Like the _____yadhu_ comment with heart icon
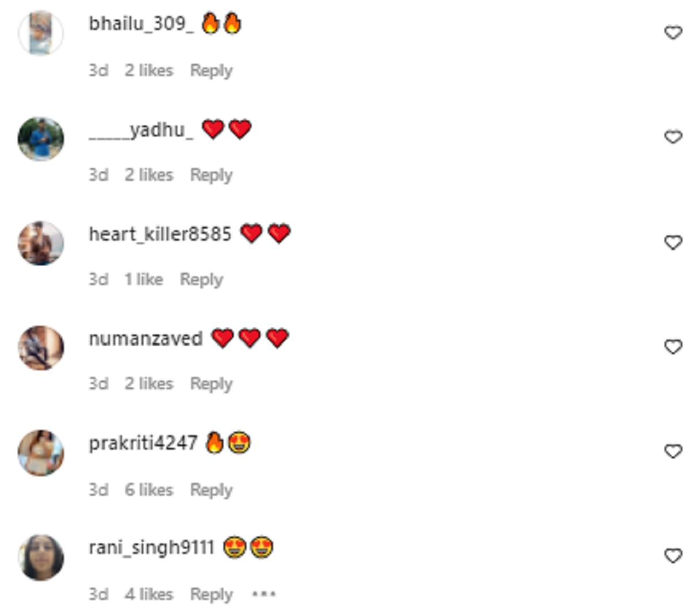691x616 pixels. (673, 137)
